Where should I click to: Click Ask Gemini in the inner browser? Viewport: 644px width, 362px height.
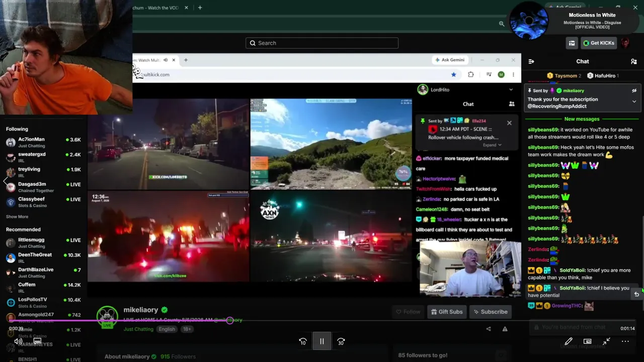point(450,60)
